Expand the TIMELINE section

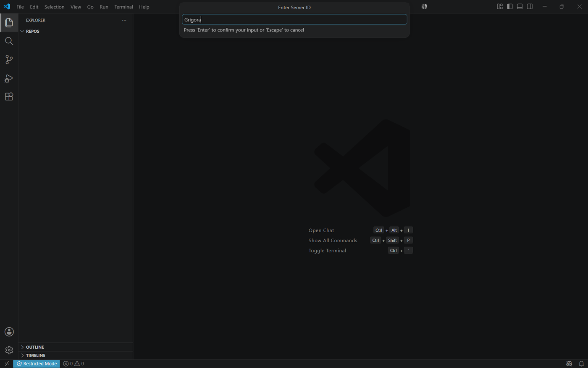[76, 355]
